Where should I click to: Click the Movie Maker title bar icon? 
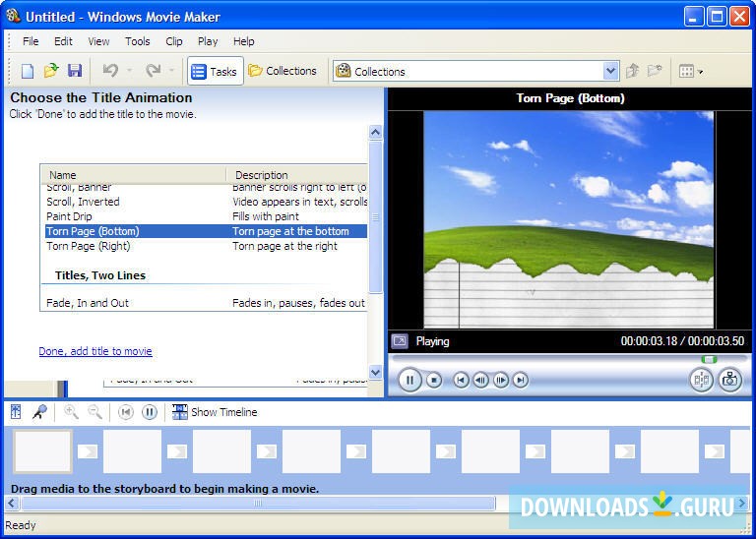[13, 17]
